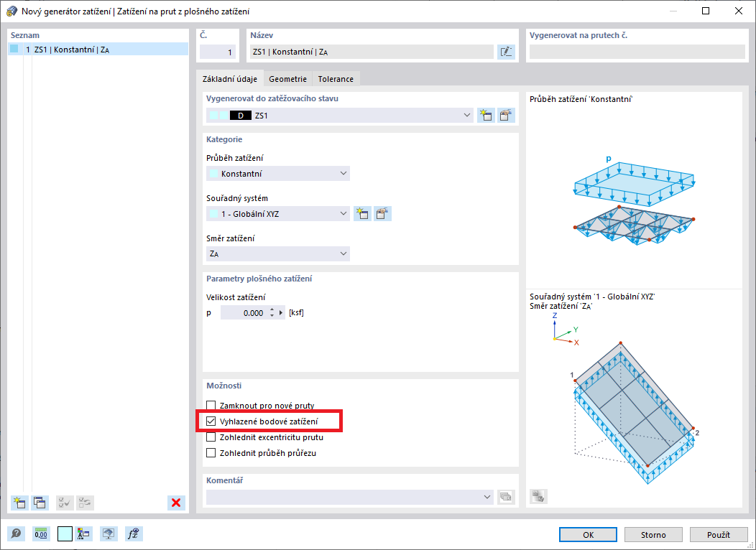Click the p load magnitude input field
The width and height of the screenshot is (756, 550).
click(x=244, y=313)
